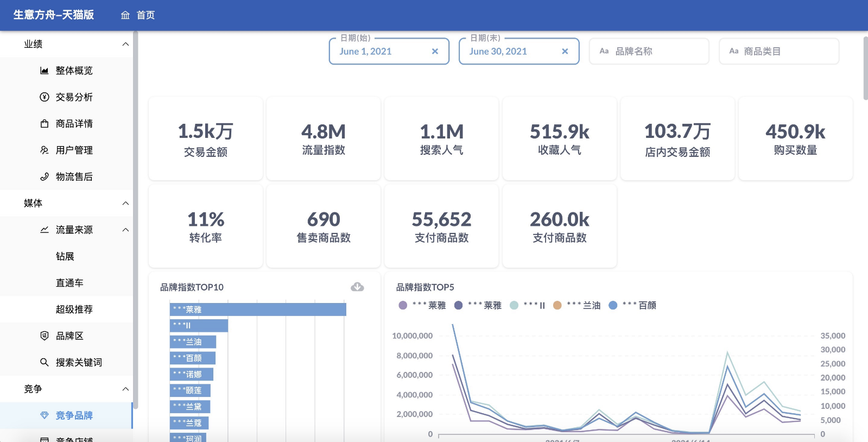Collapse the 业绩 section
The width and height of the screenshot is (868, 442).
tap(125, 44)
